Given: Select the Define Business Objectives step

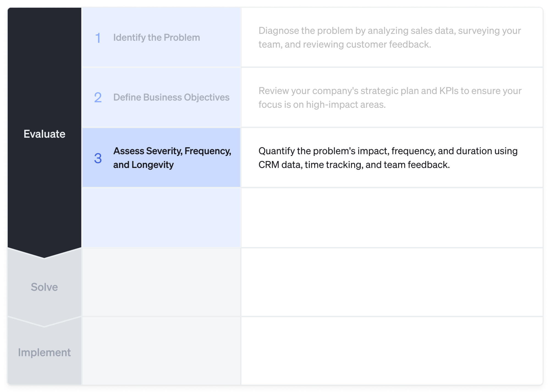Looking at the screenshot, I should click(171, 97).
